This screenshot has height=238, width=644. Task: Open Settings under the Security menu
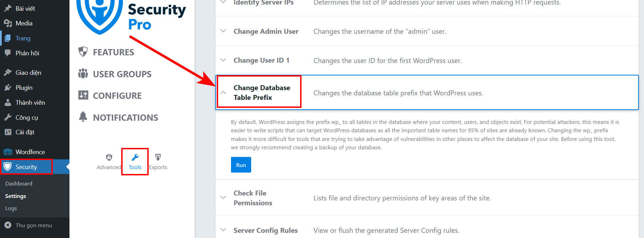point(15,196)
